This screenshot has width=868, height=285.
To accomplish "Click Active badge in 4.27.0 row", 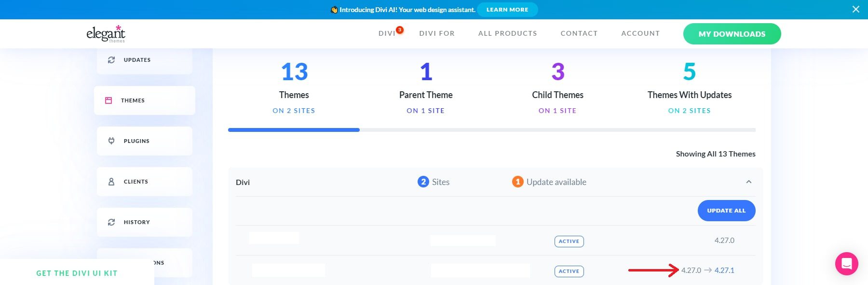I will [x=569, y=241].
